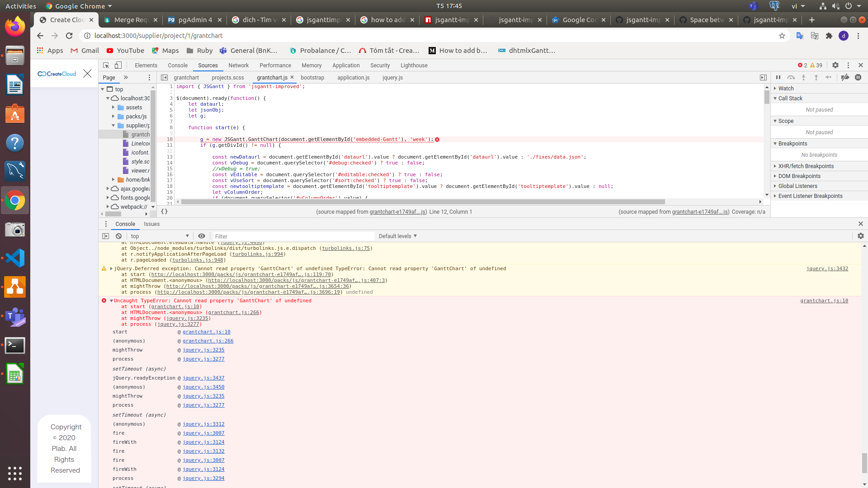868x488 pixels.
Task: Deactivate all breakpoints
Action: pos(845,77)
